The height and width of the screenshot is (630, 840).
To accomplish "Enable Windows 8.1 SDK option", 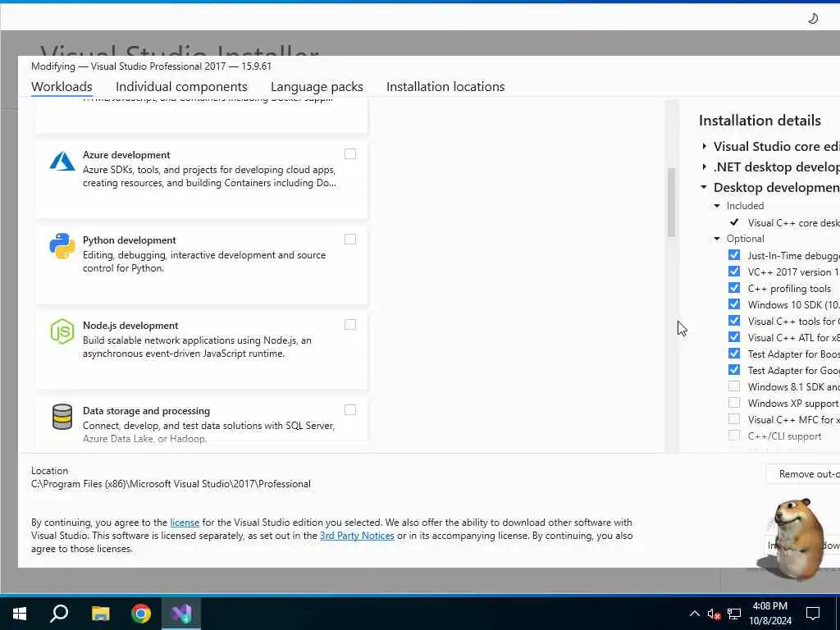I will click(734, 386).
